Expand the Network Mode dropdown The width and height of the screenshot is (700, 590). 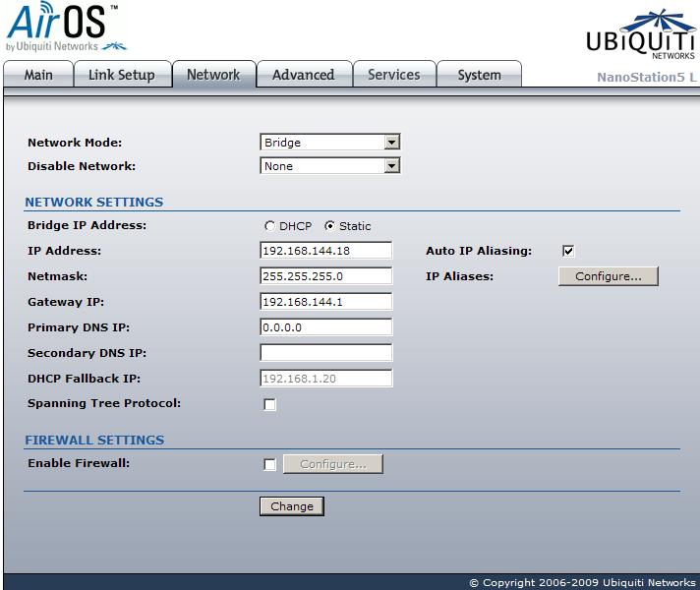pyautogui.click(x=330, y=143)
